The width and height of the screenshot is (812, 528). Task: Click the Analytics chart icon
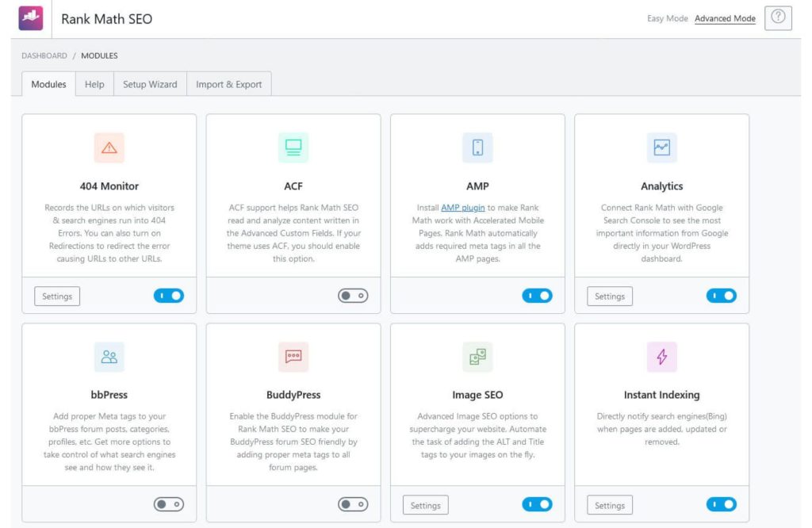click(661, 147)
